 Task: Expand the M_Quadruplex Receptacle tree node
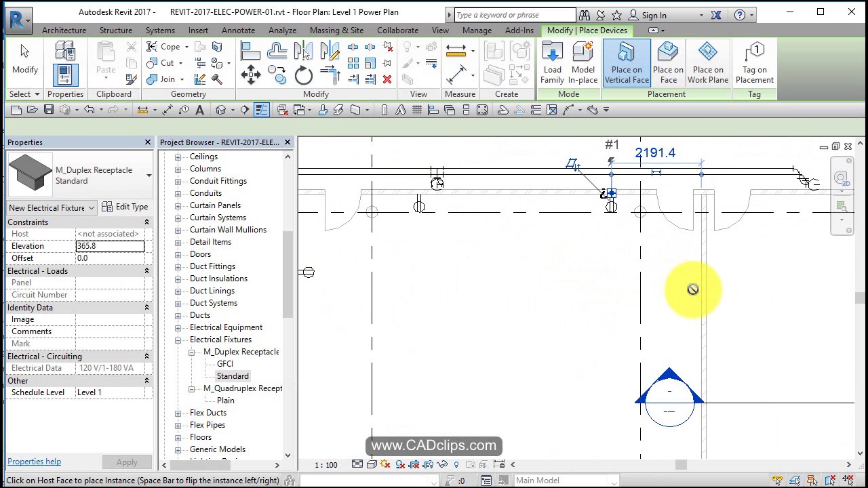click(x=192, y=388)
